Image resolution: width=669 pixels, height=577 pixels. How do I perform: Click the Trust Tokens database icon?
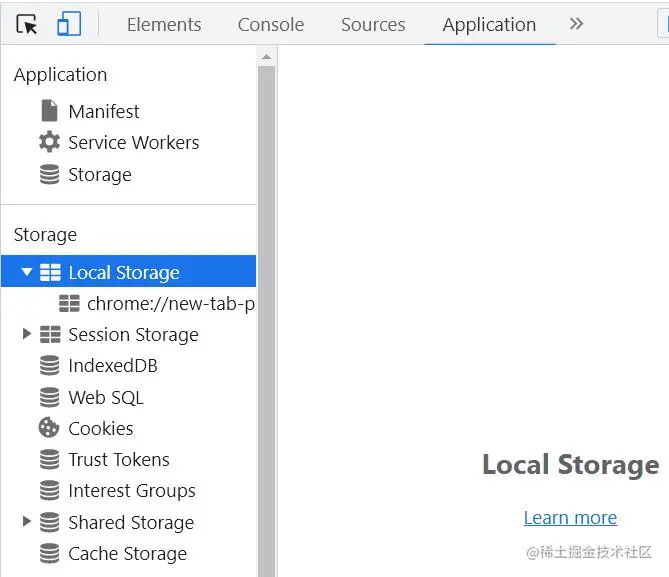click(49, 460)
